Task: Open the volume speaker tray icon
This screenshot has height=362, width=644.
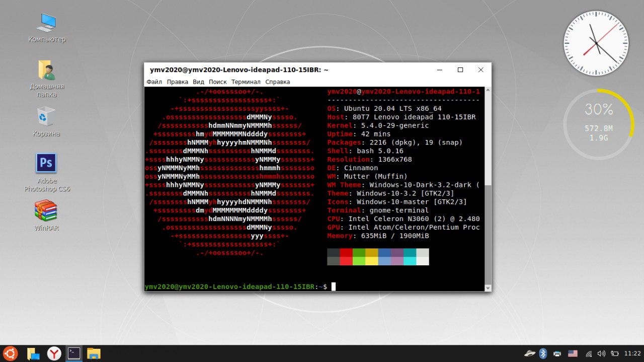Action: point(601,353)
